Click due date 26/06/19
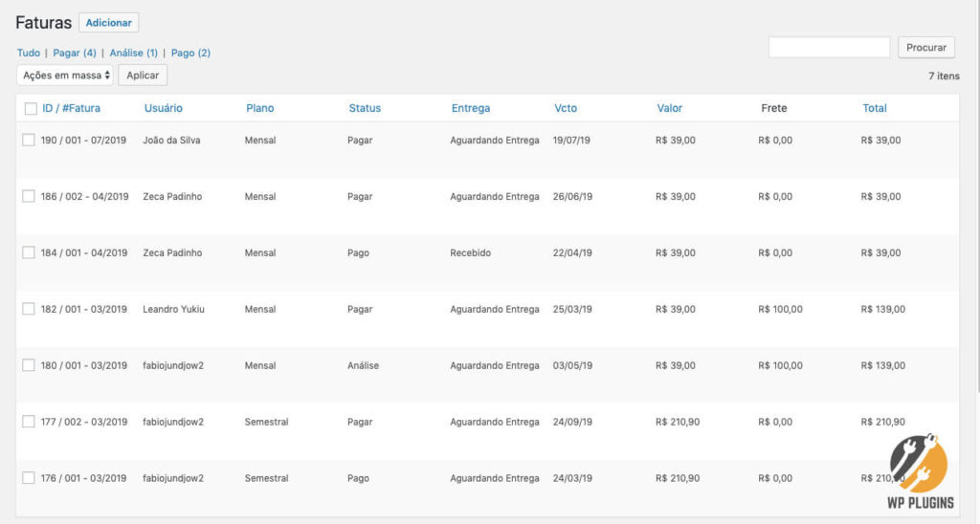Viewport: 980px width, 524px height. pos(572,196)
